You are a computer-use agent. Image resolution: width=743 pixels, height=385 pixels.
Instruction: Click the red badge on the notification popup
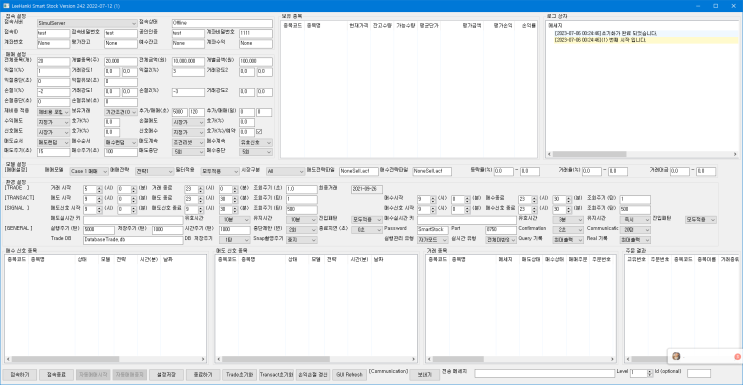coord(737,356)
